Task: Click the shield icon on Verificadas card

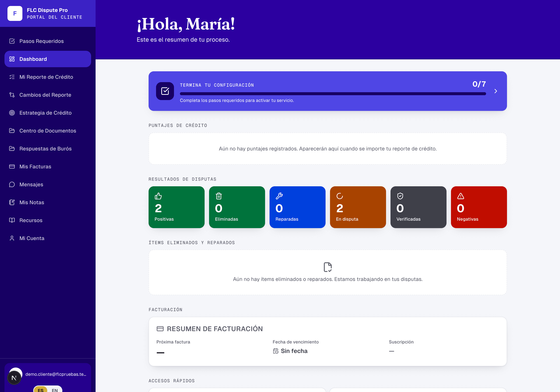Action: pos(400,196)
